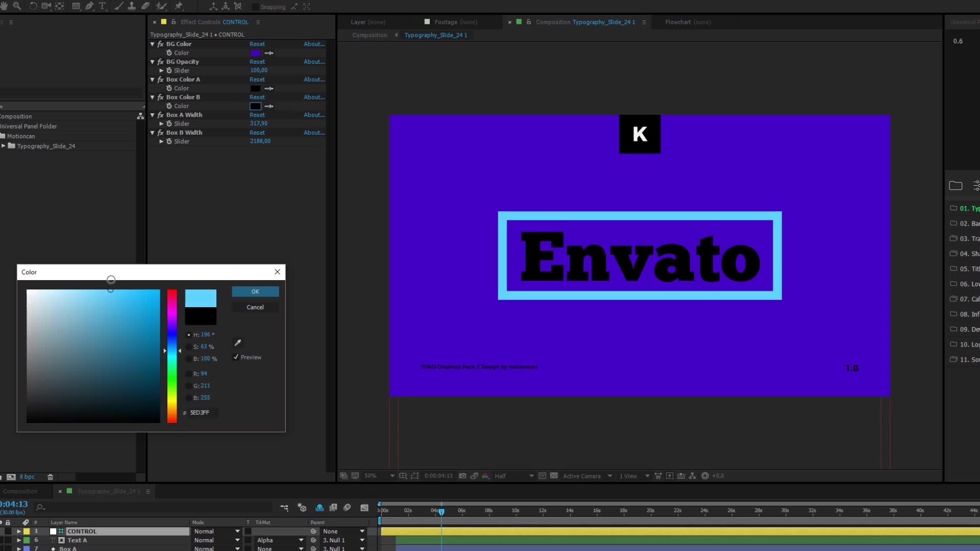Select the Pen tool
Image resolution: width=980 pixels, height=551 pixels.
(x=89, y=6)
